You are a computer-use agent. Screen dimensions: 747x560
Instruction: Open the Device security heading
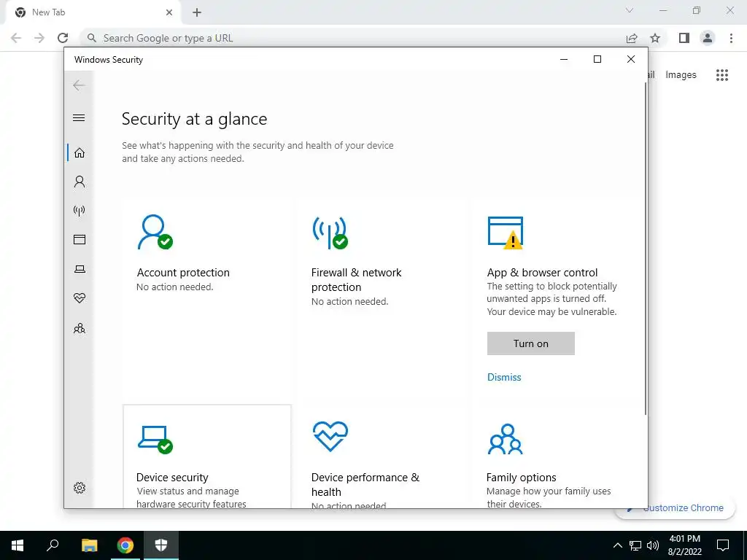(172, 477)
